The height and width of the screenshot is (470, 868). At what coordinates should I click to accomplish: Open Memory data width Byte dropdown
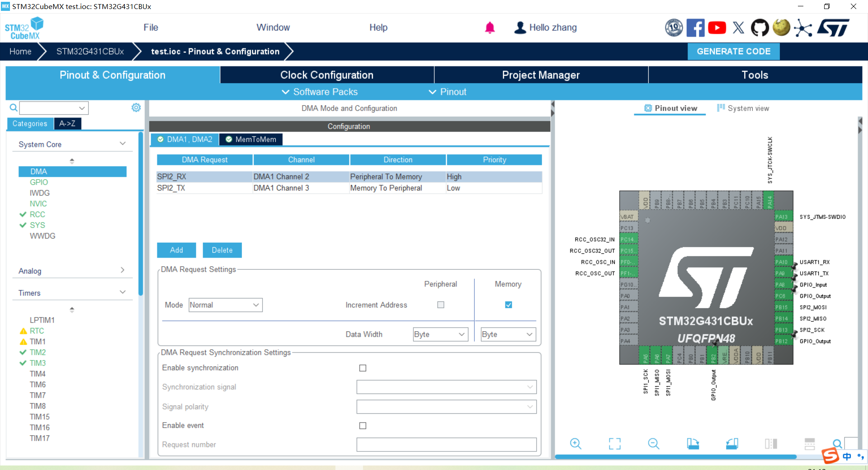[508, 334]
